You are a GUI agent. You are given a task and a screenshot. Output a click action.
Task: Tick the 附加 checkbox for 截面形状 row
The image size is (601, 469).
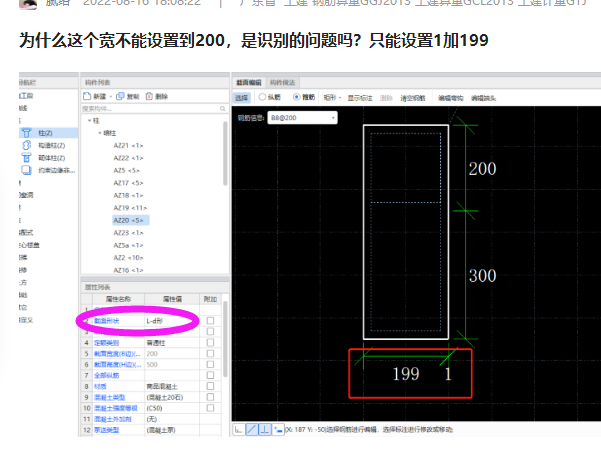click(210, 321)
